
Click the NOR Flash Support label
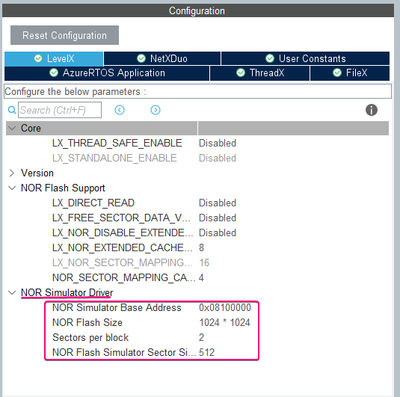[x=63, y=188]
